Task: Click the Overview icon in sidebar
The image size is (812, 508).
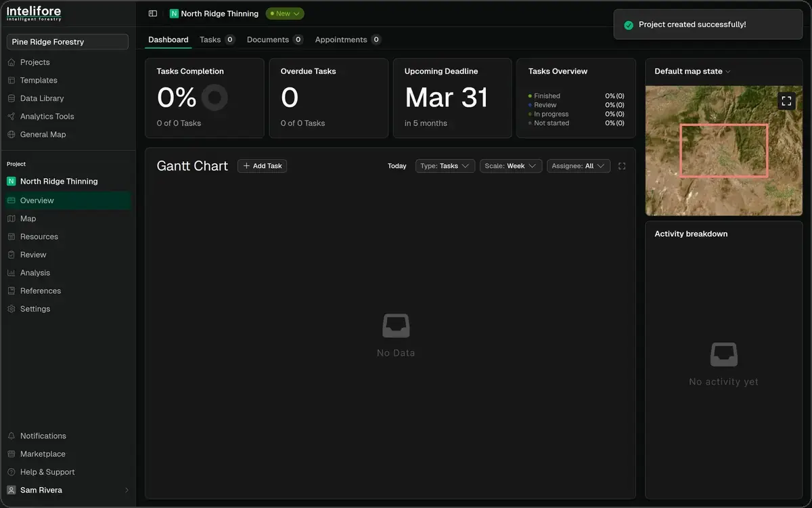Action: pos(12,200)
